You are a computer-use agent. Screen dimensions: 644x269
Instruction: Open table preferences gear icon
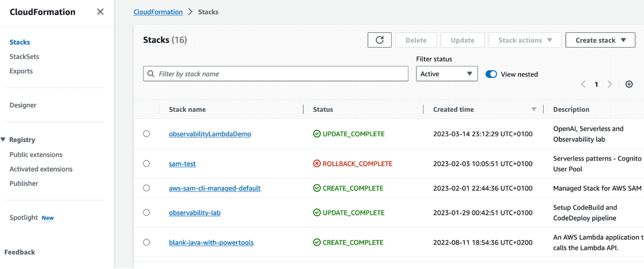pyautogui.click(x=629, y=84)
